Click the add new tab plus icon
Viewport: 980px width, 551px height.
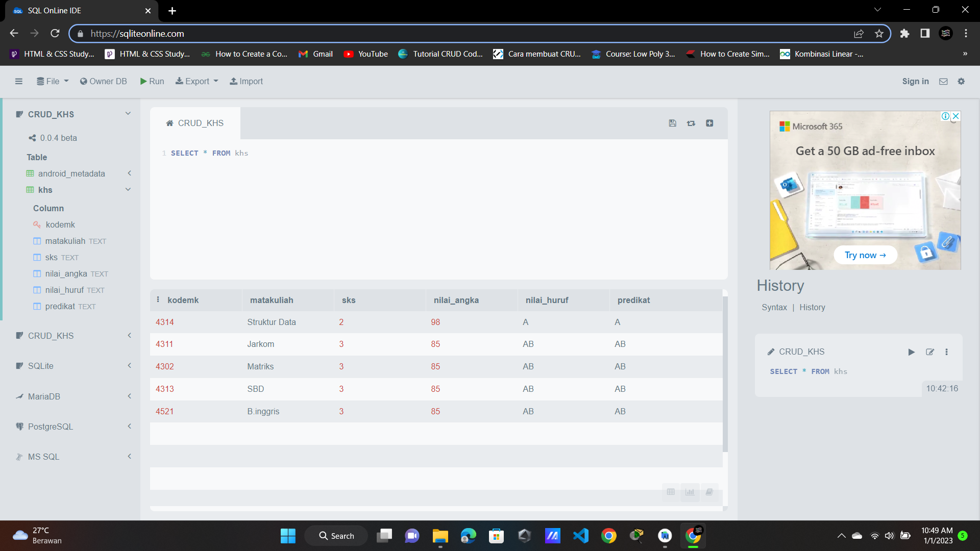coord(709,123)
